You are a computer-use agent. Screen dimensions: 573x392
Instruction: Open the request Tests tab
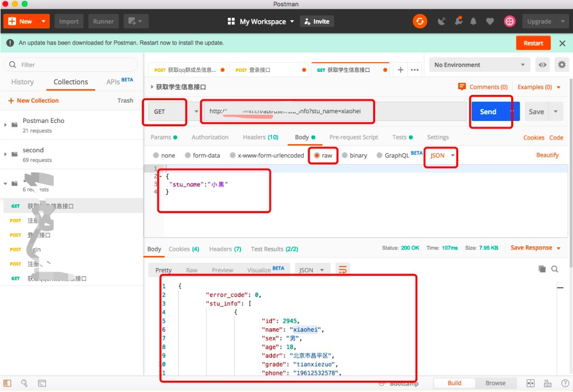tap(402, 137)
